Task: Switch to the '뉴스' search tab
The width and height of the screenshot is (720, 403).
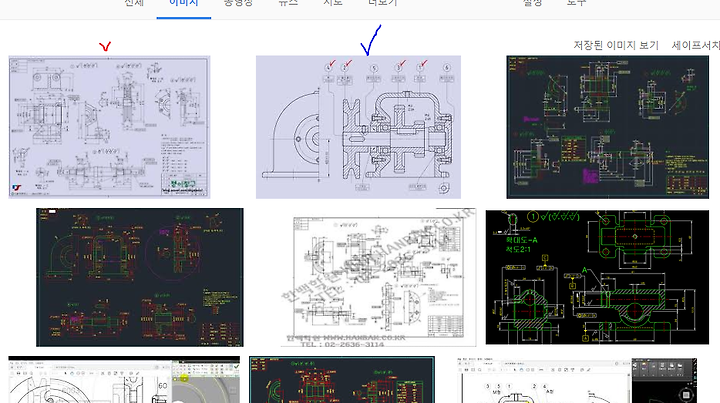Action: coord(288,3)
